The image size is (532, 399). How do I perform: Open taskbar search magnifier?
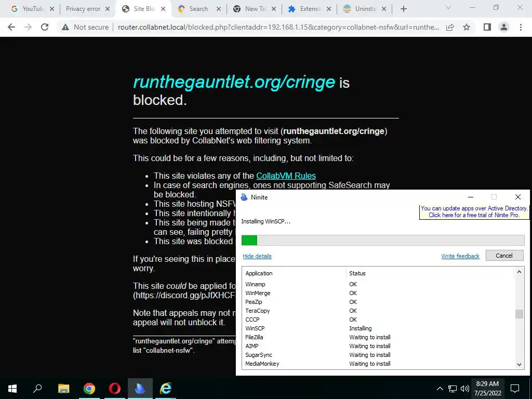[x=37, y=389]
